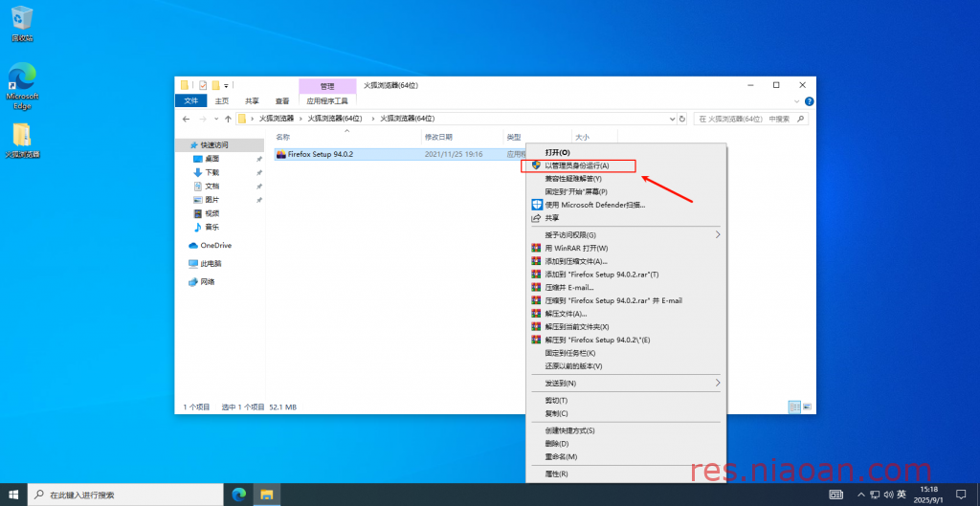Switch to the 查看 ribbon tab
980x506 pixels.
pyautogui.click(x=282, y=100)
